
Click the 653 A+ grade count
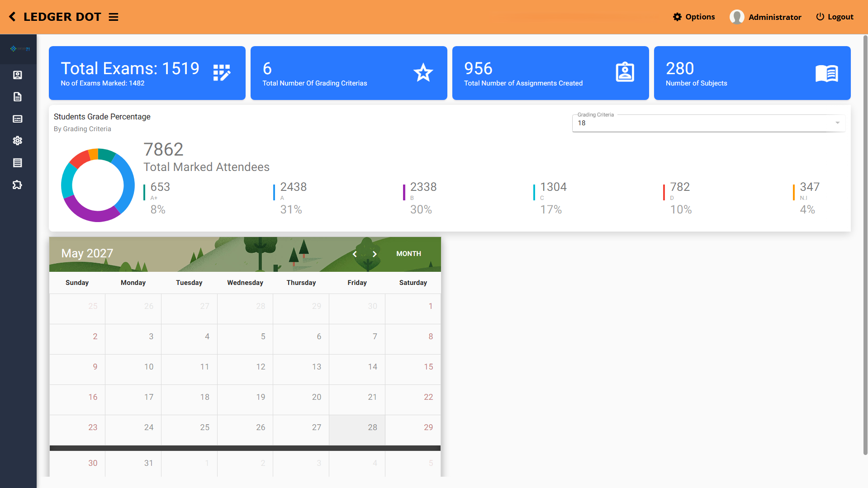coord(160,187)
